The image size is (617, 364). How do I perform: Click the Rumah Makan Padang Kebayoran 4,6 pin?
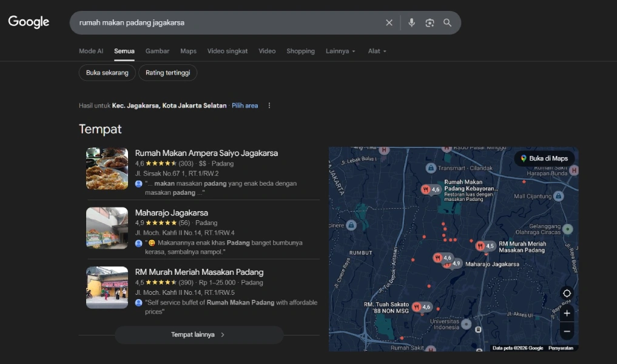[430, 189]
